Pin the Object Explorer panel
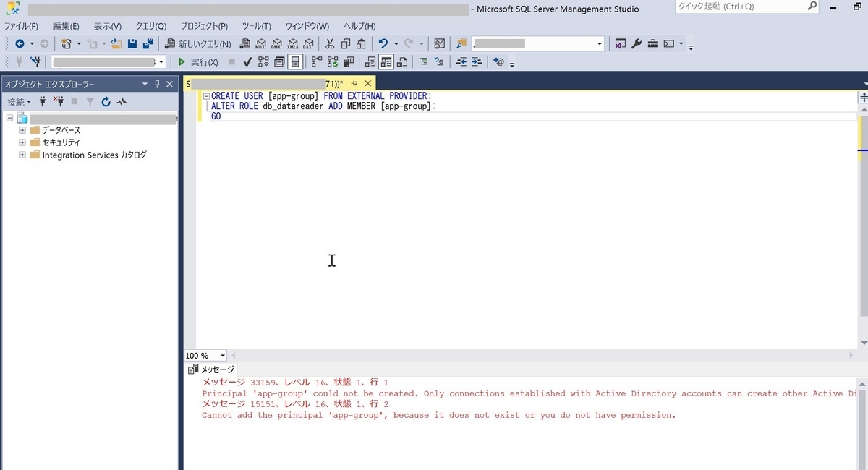868x470 pixels. coord(157,84)
